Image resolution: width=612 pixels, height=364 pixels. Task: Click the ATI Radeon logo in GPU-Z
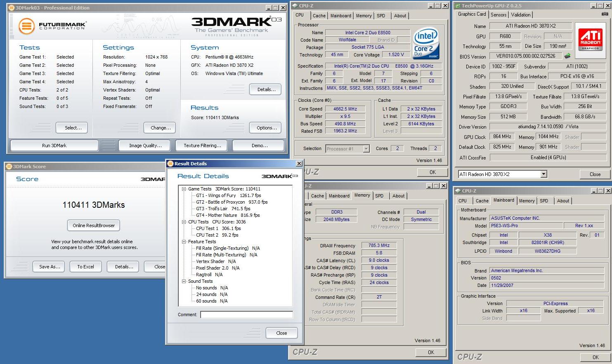(590, 40)
